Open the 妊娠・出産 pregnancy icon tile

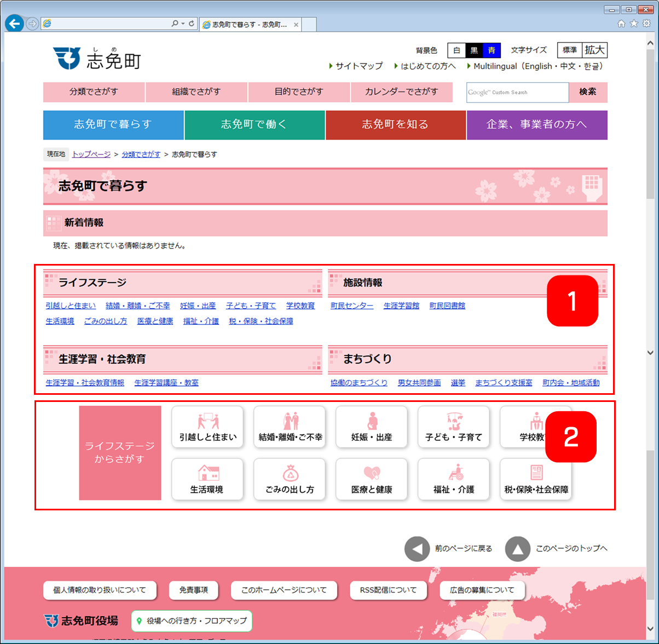point(372,427)
